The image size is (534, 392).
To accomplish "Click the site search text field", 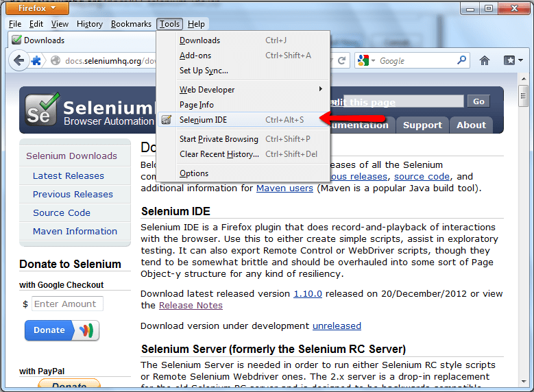I will point(404,101).
